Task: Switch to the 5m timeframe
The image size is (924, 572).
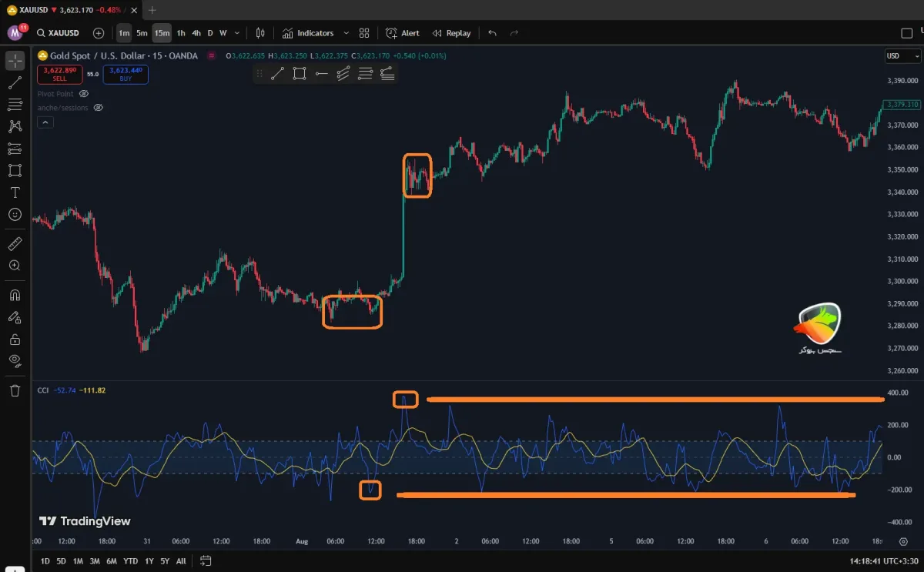Action: (x=142, y=33)
